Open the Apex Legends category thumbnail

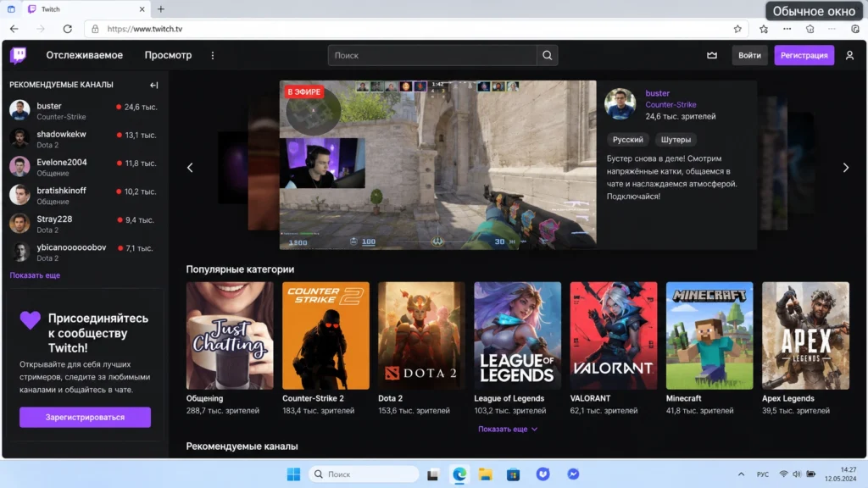click(805, 335)
